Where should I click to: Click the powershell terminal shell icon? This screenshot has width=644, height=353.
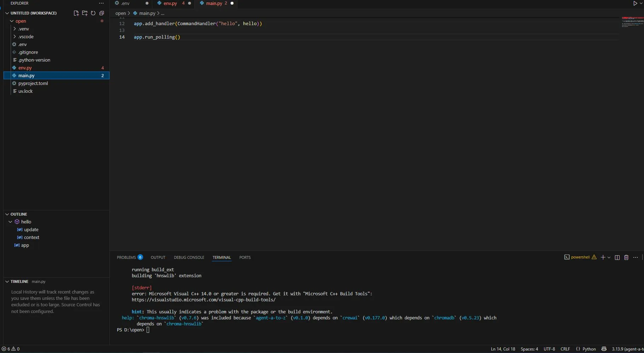pos(567,257)
